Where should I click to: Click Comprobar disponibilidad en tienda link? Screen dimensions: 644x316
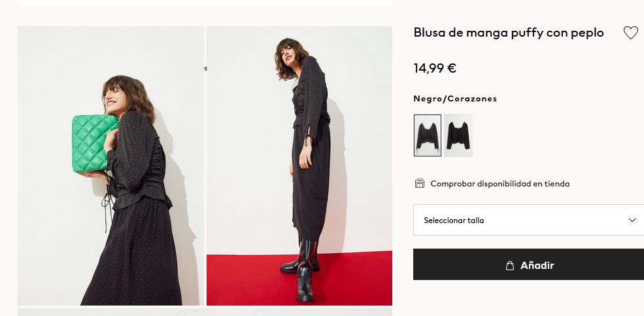pyautogui.click(x=500, y=184)
